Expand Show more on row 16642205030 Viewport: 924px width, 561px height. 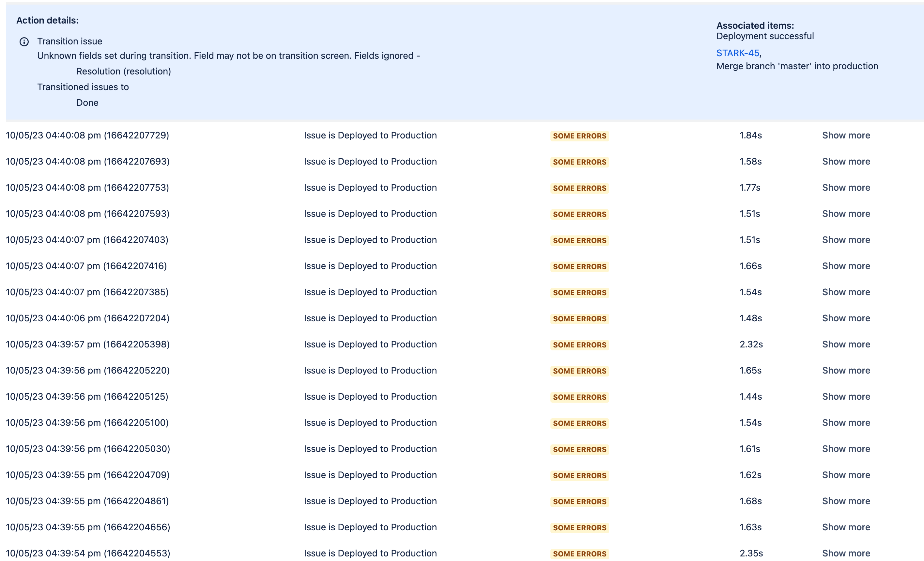(x=846, y=449)
